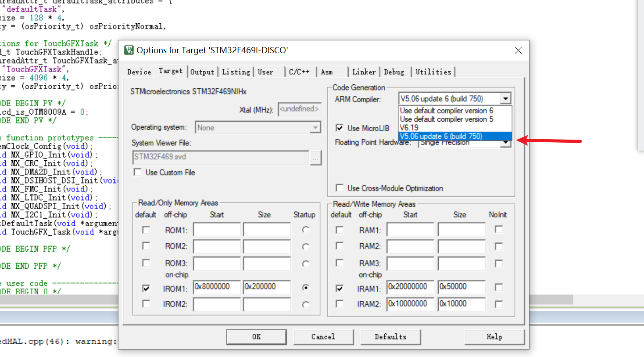The image size is (644, 357).
Task: Check the IRAM2 default checkbox
Action: coord(340,304)
